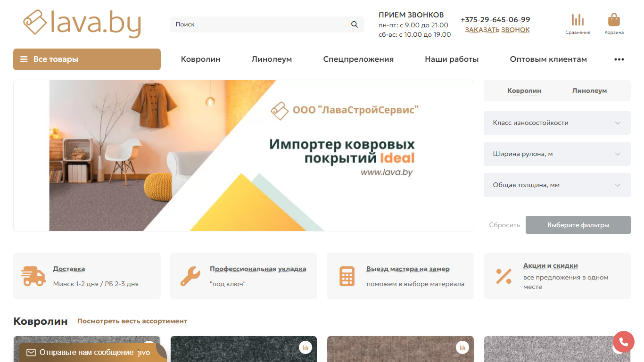Viewport: 644px width, 362px height.
Task: Click the lava.by logo
Action: coord(82,24)
